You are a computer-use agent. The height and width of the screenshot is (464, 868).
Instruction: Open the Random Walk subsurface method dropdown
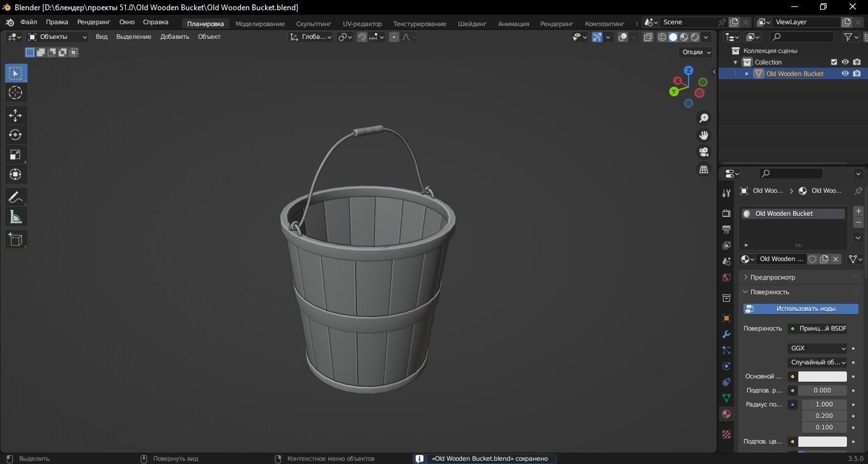pos(818,363)
